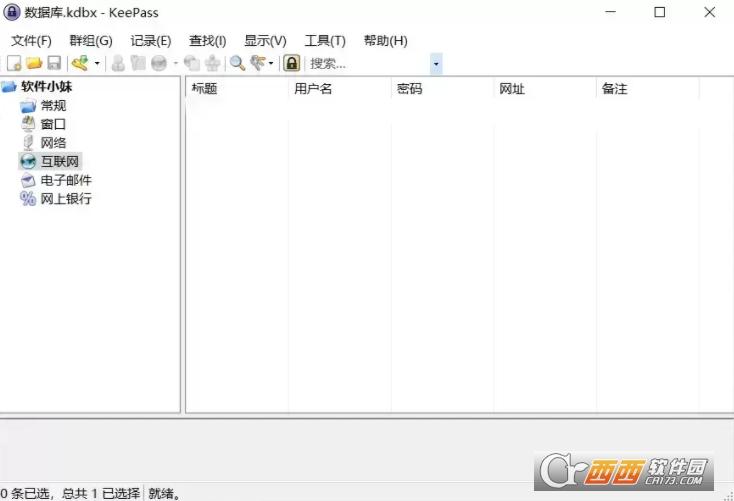This screenshot has height=501, width=734.
Task: Sort entries by the 密码 column header
Action: click(x=442, y=88)
